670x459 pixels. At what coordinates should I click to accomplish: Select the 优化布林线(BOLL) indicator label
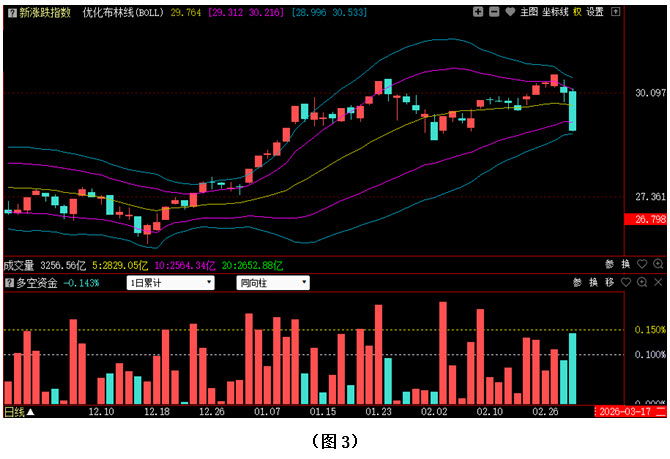pyautogui.click(x=122, y=13)
